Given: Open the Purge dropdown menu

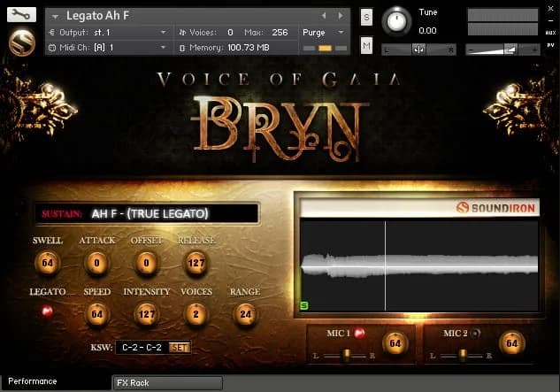Looking at the screenshot, I should coord(324,33).
